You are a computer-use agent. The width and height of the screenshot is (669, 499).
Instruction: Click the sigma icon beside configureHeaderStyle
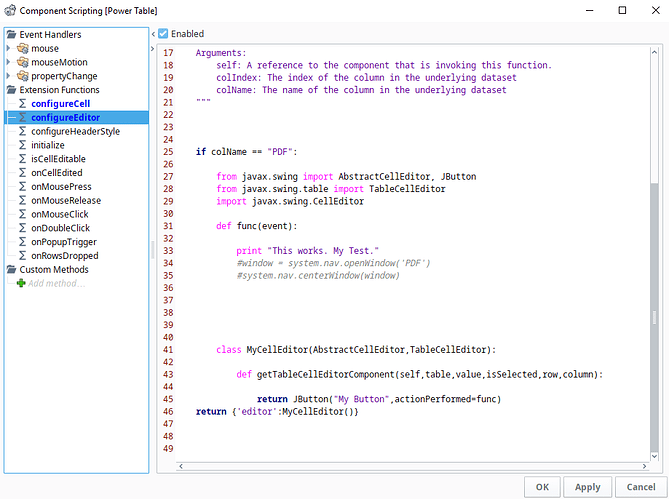click(x=23, y=131)
